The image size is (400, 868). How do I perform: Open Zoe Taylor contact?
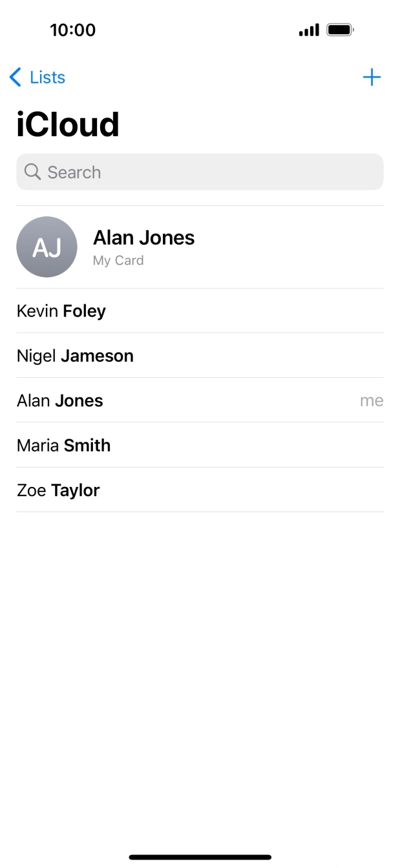pyautogui.click(x=58, y=490)
